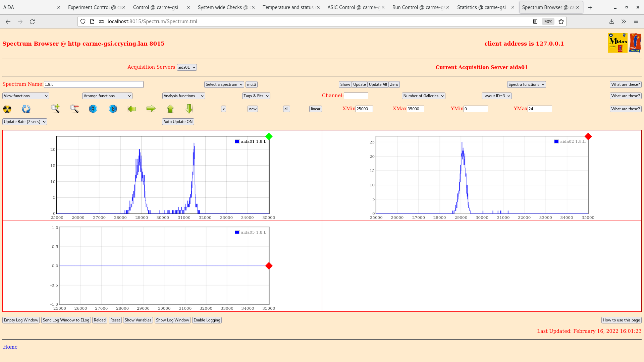Click the Update All button
The width and height of the screenshot is (644, 362).
pyautogui.click(x=377, y=84)
